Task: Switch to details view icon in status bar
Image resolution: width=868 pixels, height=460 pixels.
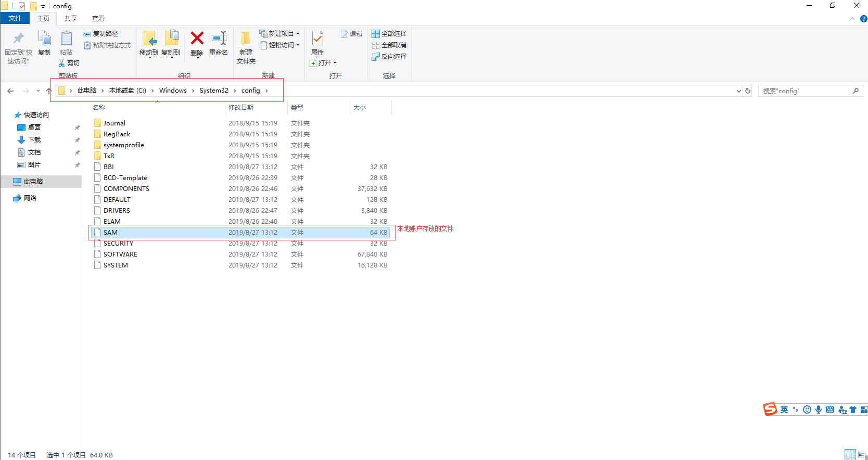Action: 850,455
